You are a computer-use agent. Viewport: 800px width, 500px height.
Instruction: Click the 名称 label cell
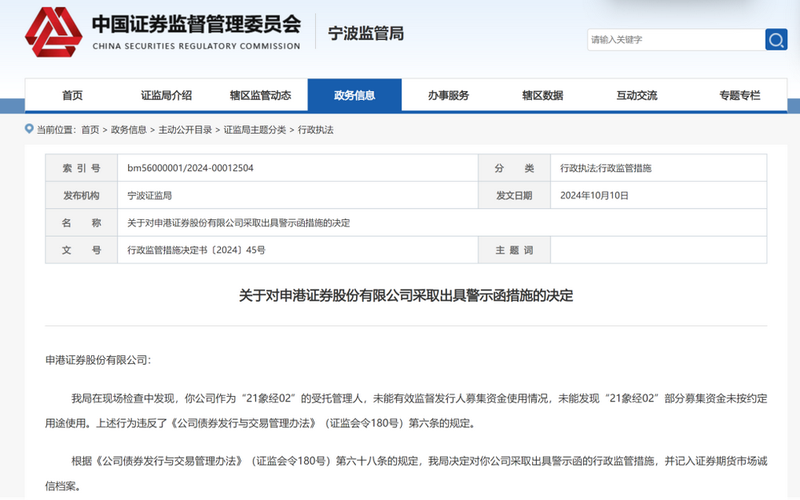(x=82, y=223)
